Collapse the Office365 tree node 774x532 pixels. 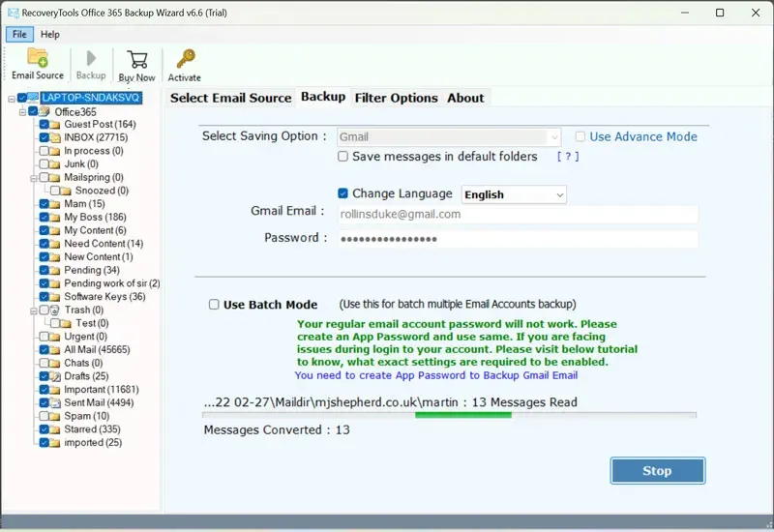pos(22,112)
